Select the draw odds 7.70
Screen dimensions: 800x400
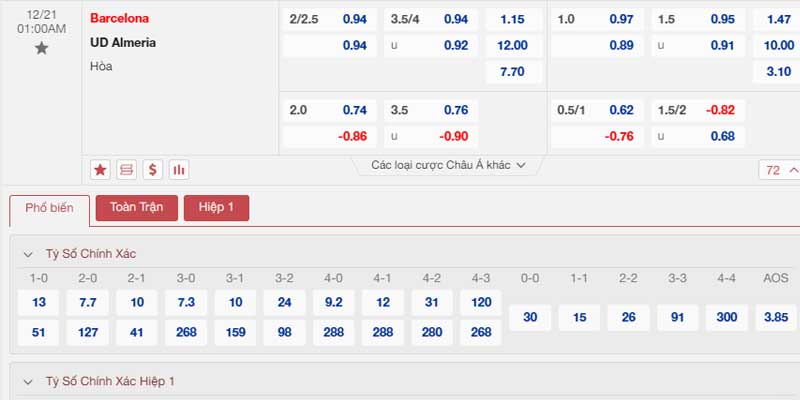click(x=513, y=71)
